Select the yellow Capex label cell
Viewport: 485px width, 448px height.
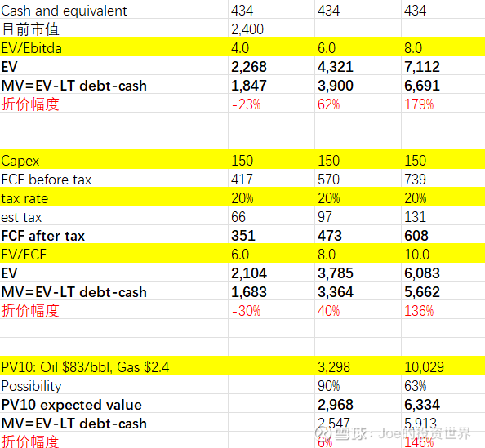(x=114, y=161)
